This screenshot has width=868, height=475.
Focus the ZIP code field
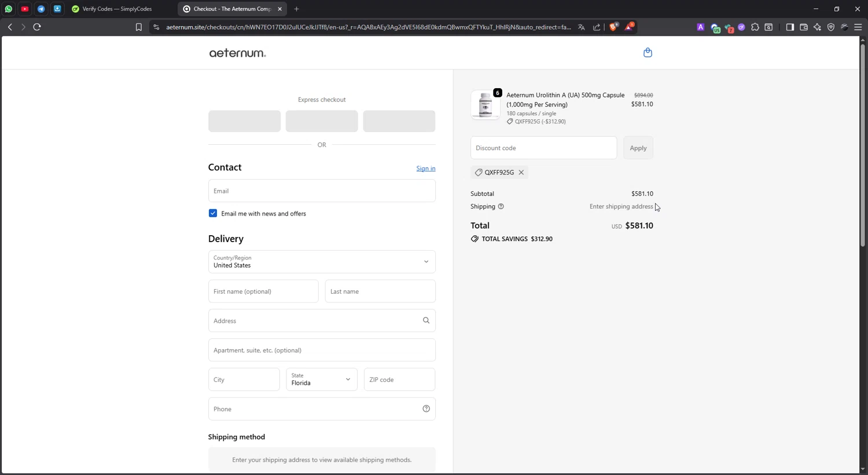click(x=399, y=379)
